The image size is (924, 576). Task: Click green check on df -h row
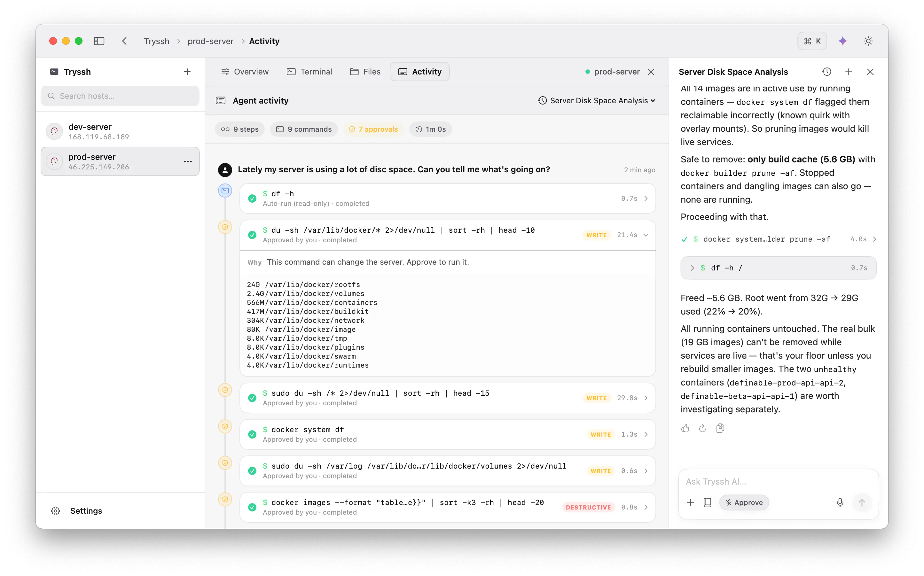(x=252, y=198)
